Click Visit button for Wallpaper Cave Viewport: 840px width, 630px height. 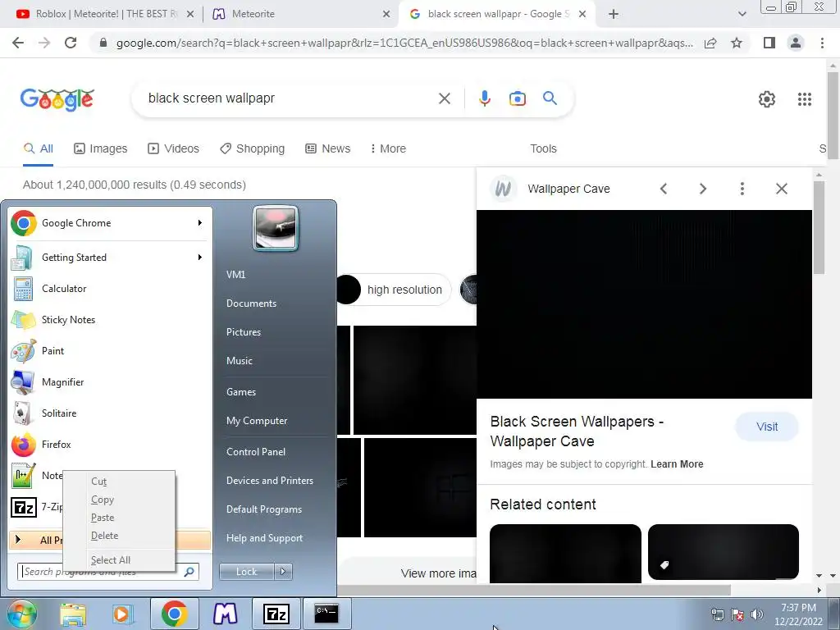[767, 427]
